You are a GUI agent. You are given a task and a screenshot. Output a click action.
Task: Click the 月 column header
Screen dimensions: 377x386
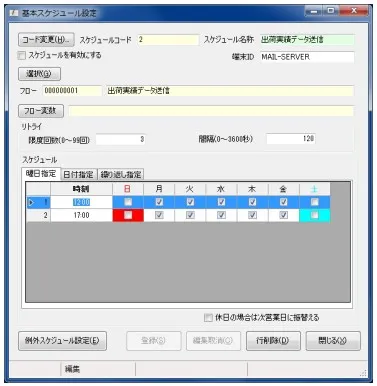(159, 189)
